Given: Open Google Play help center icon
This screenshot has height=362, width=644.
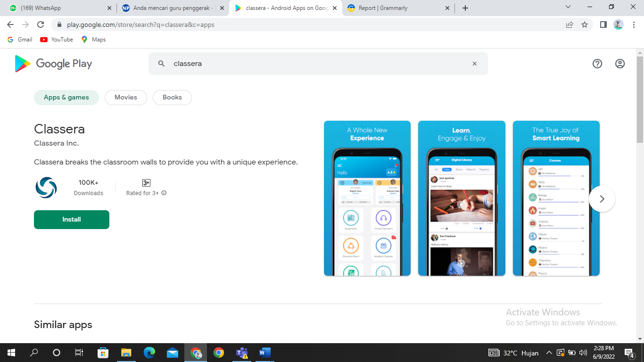Looking at the screenshot, I should 597,64.
